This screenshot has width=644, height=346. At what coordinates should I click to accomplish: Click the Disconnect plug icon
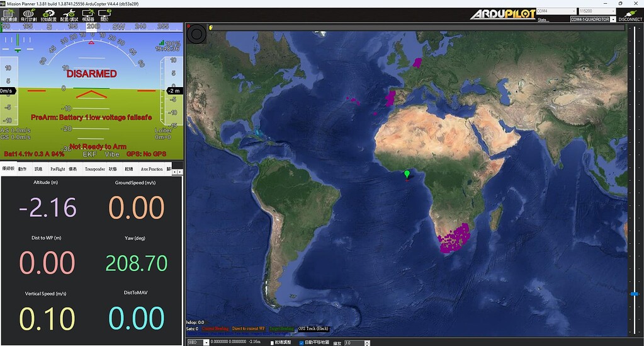(630, 14)
